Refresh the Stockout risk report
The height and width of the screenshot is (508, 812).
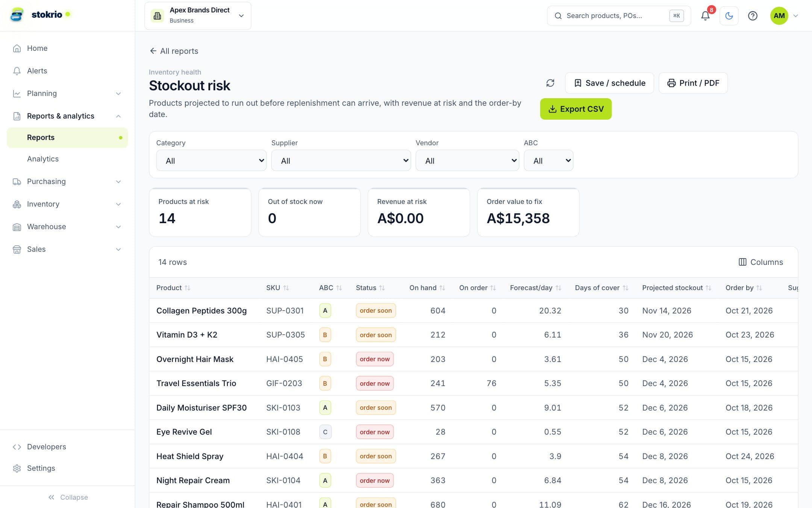(x=550, y=83)
